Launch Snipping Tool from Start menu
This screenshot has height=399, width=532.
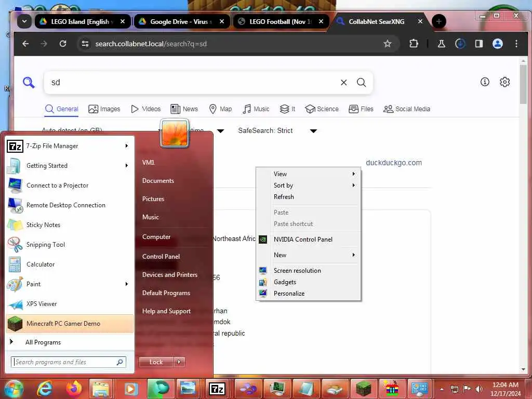click(x=70, y=245)
